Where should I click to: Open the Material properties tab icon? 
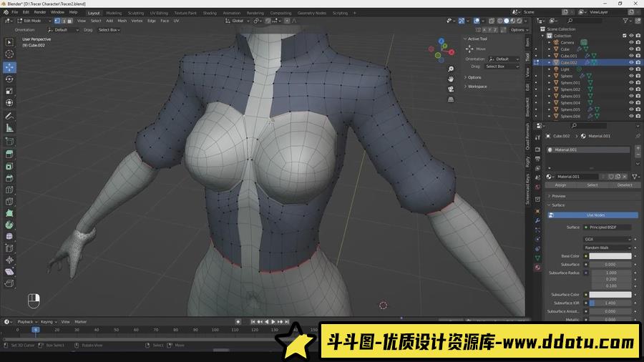(537, 268)
